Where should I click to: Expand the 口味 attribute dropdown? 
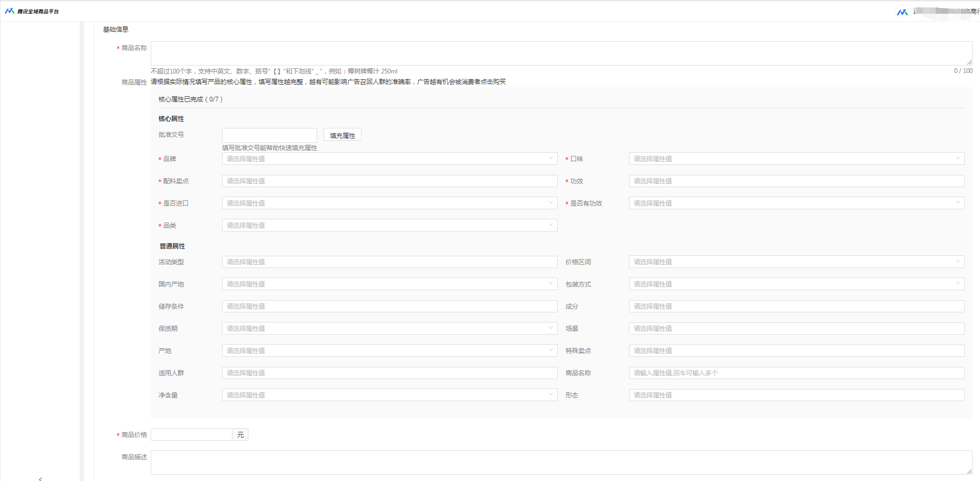coord(796,159)
